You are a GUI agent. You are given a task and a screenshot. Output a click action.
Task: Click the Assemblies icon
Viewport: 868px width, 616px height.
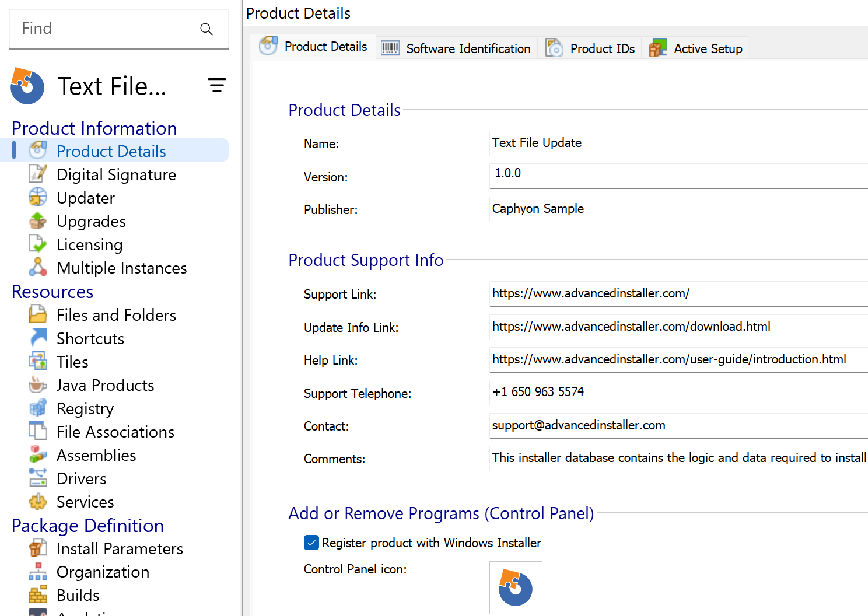coord(38,454)
